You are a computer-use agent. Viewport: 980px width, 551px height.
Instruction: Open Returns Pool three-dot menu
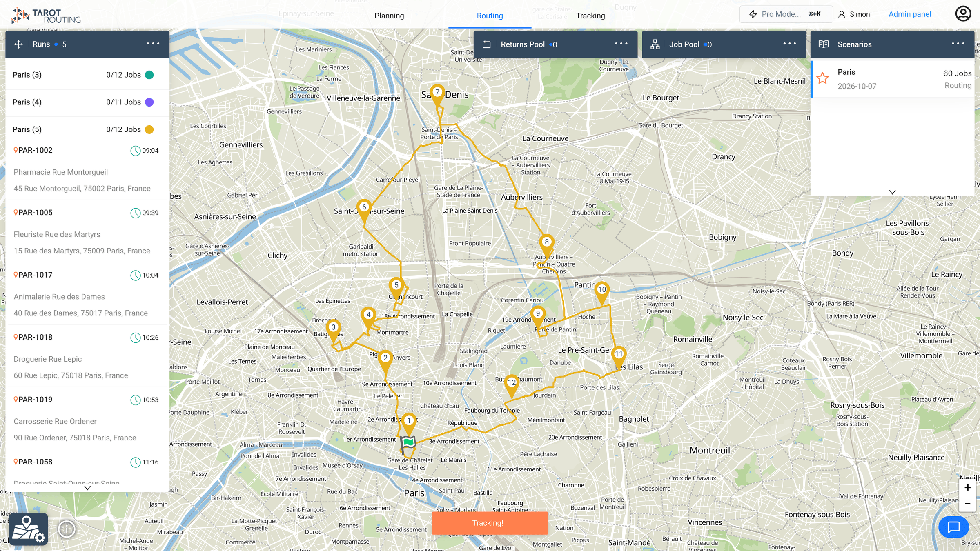(621, 44)
